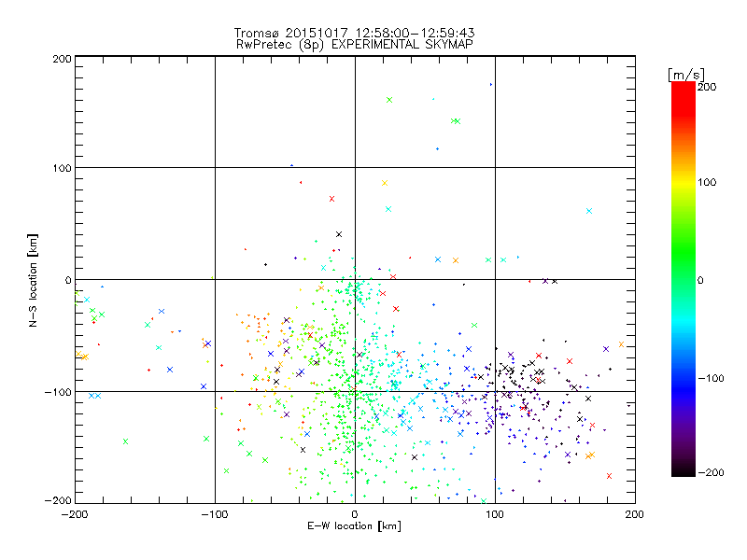
Task: Click the '-100' tick label on N-S axis
Action: coord(58,392)
